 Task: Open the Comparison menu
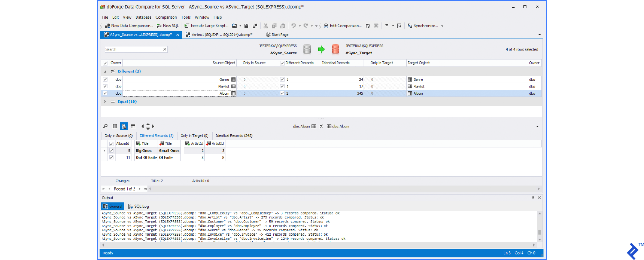(166, 17)
